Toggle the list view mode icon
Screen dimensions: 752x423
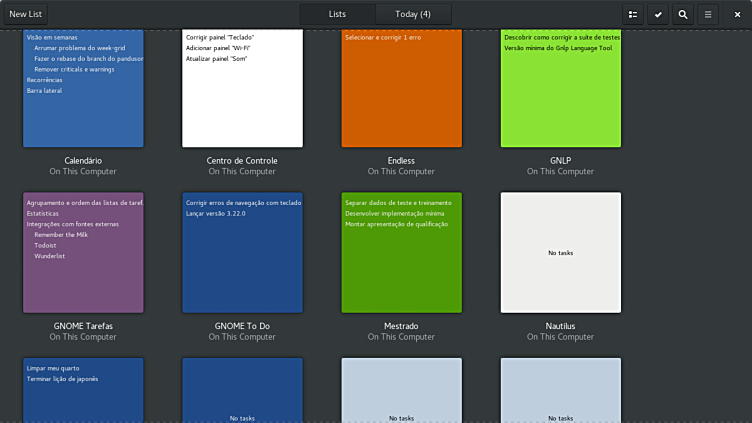(x=633, y=14)
